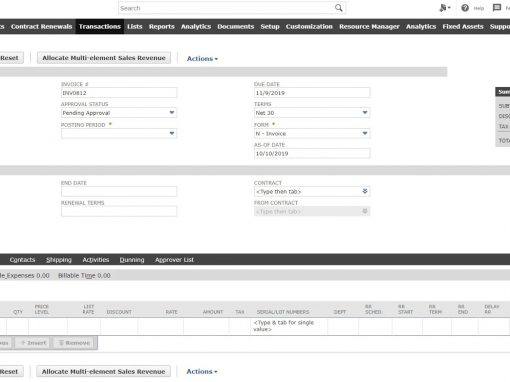Click bottom Allocate Multi-element Sales Revenue button
The height and width of the screenshot is (382, 510).
[x=103, y=371]
